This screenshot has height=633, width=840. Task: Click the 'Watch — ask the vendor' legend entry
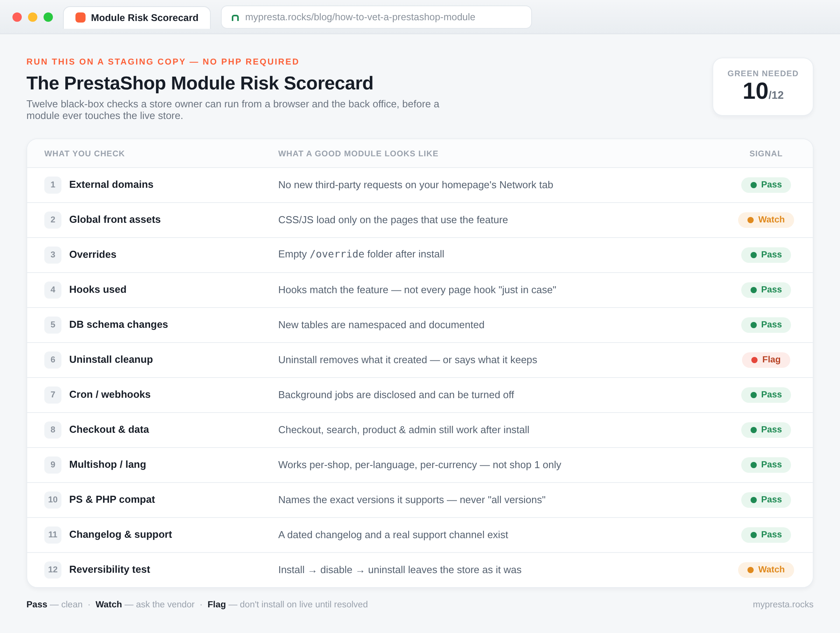145,604
